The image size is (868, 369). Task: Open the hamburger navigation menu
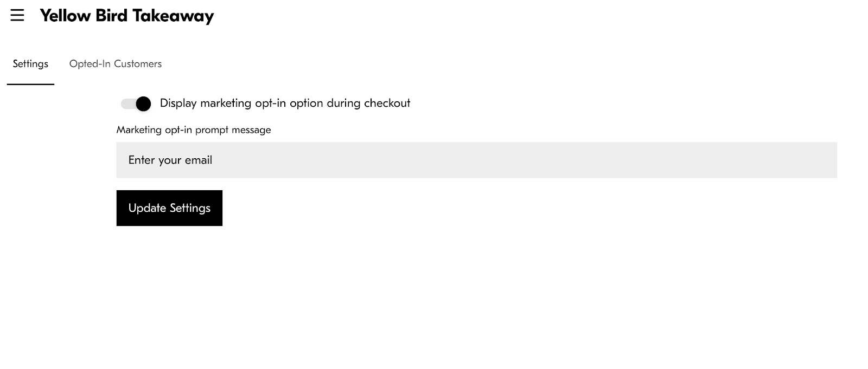point(17,15)
